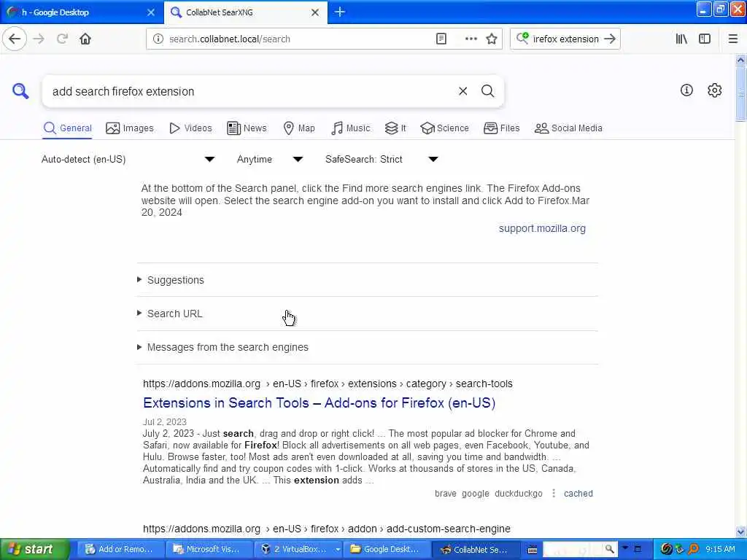
Task: Open the google engine link
Action: 476,494
